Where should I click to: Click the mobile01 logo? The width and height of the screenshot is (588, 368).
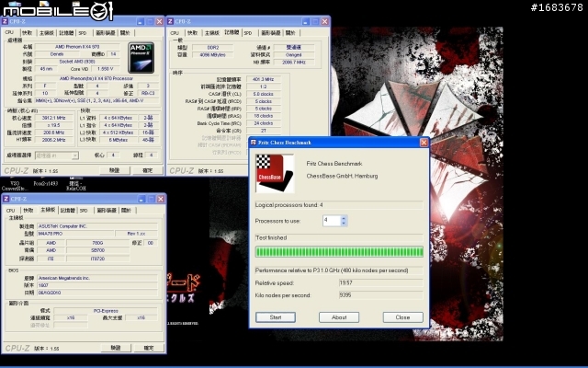[x=58, y=10]
